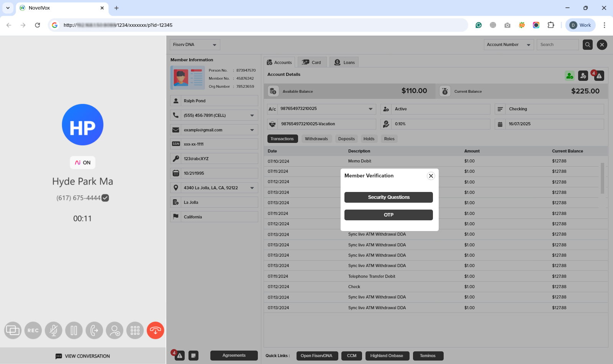Open the Work profile button

pyautogui.click(x=580, y=25)
